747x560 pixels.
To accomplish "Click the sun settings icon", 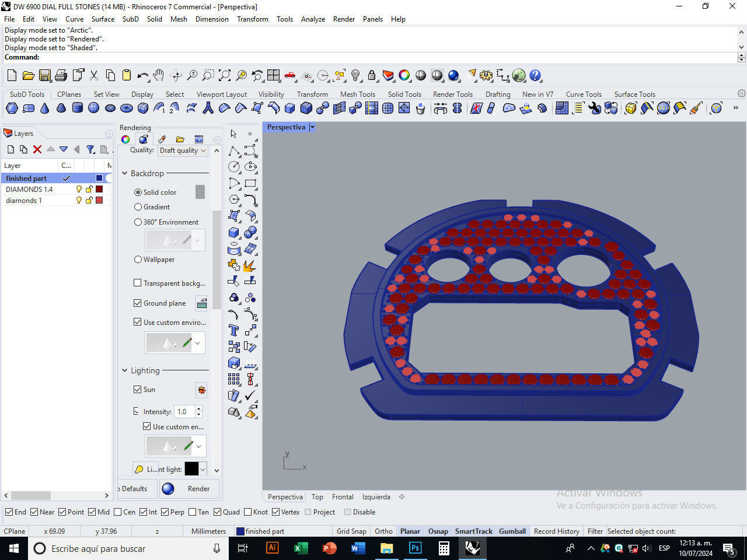I will click(201, 390).
